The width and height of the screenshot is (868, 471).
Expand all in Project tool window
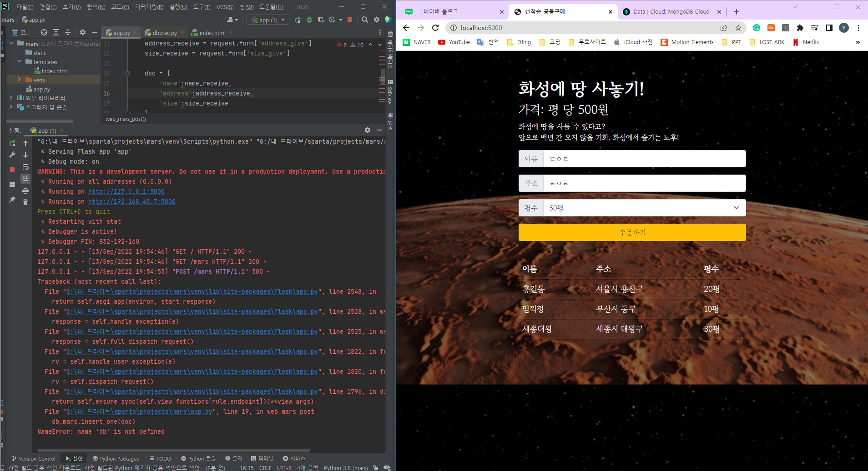56,32
